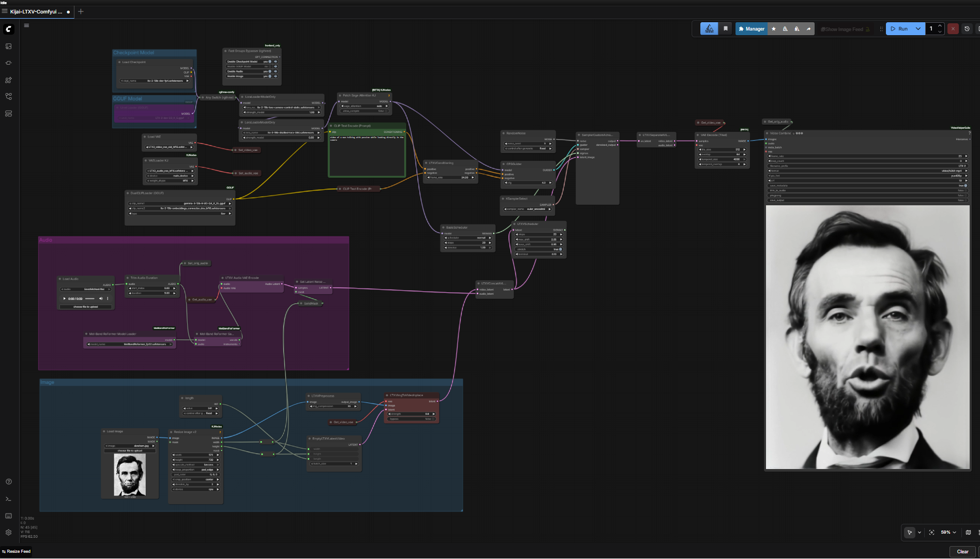Screen dimensions: 980x559
Task: Toggle Enable Audio switch
Action: coord(270,71)
